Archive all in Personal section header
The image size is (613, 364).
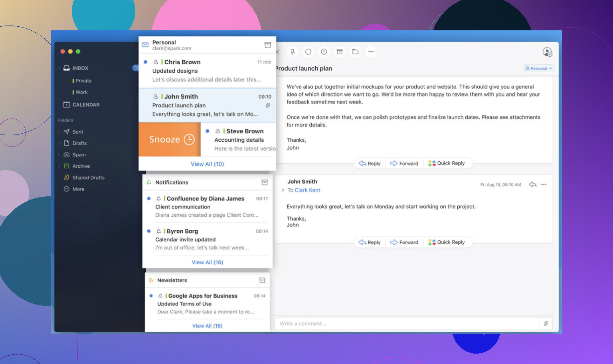(268, 45)
